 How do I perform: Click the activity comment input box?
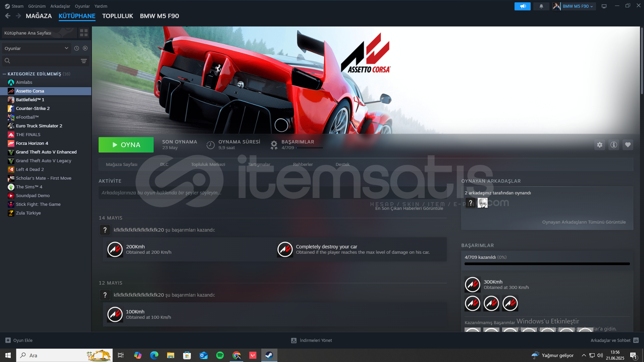(272, 193)
